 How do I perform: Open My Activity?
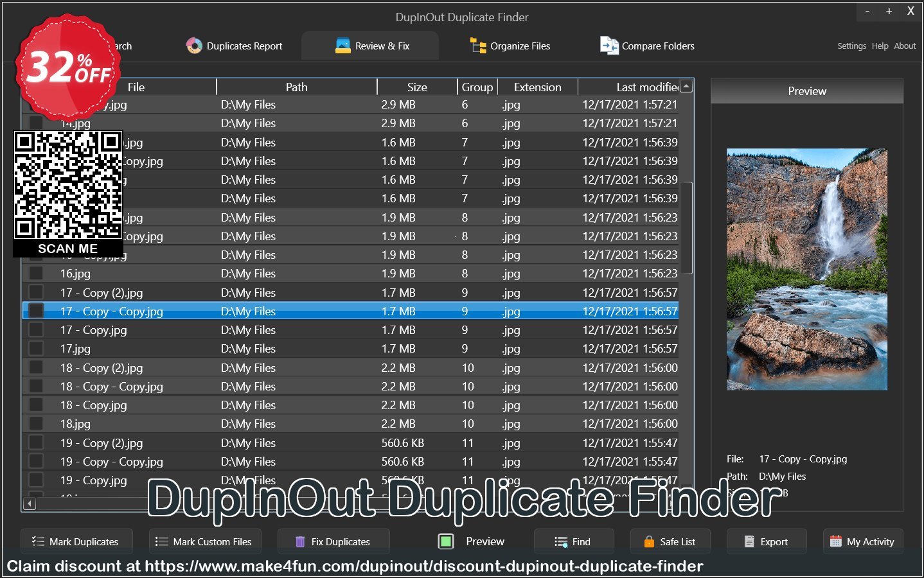[863, 541]
